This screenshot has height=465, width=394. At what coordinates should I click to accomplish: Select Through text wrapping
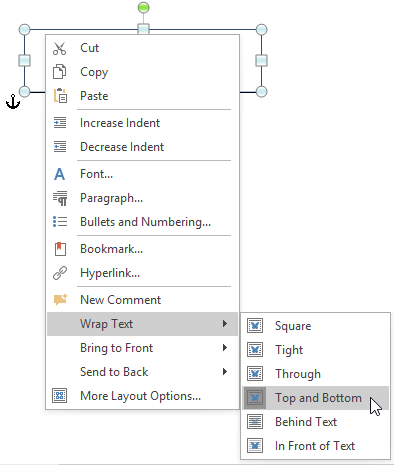click(316, 374)
